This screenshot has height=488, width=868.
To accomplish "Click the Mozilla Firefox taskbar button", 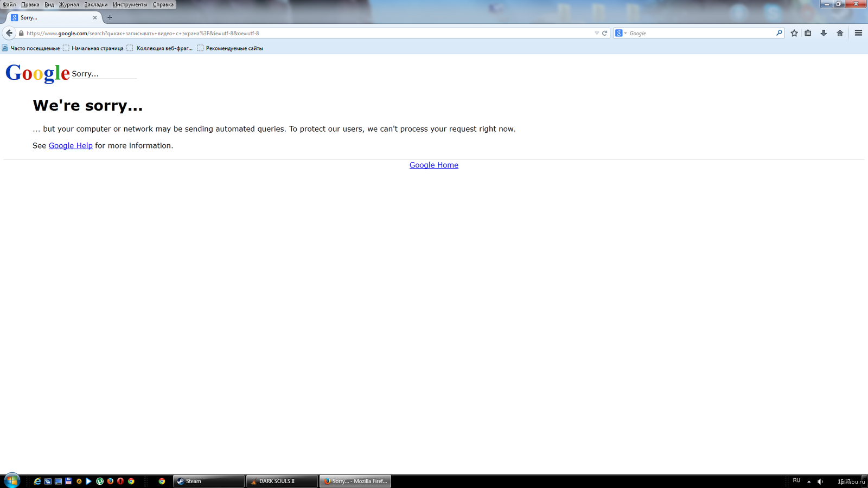I will point(355,481).
